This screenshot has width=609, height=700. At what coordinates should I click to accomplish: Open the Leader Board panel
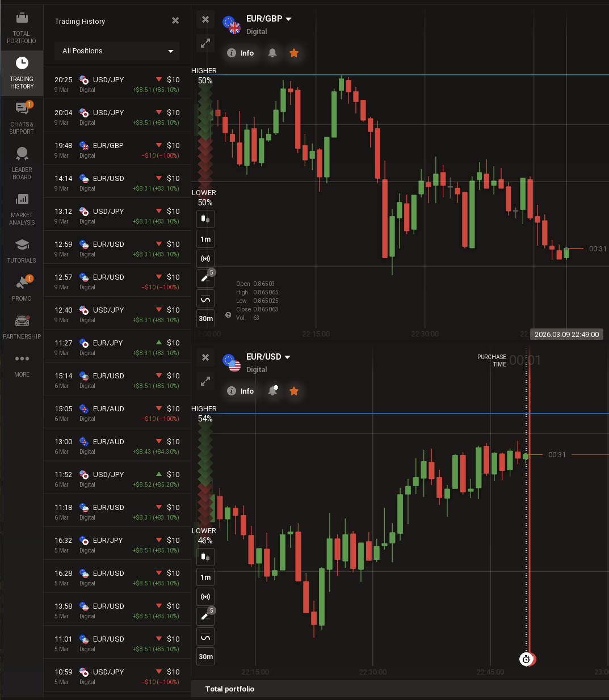coord(22,163)
